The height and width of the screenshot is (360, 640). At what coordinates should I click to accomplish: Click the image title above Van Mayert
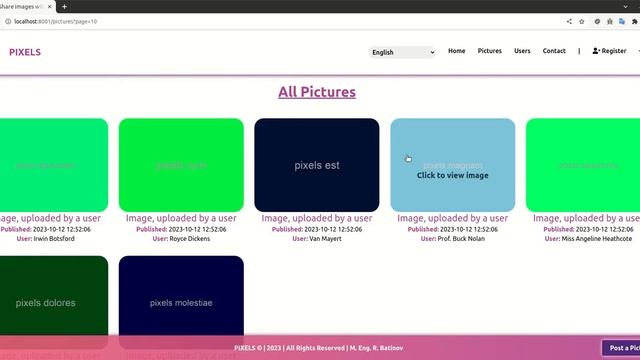(317, 218)
